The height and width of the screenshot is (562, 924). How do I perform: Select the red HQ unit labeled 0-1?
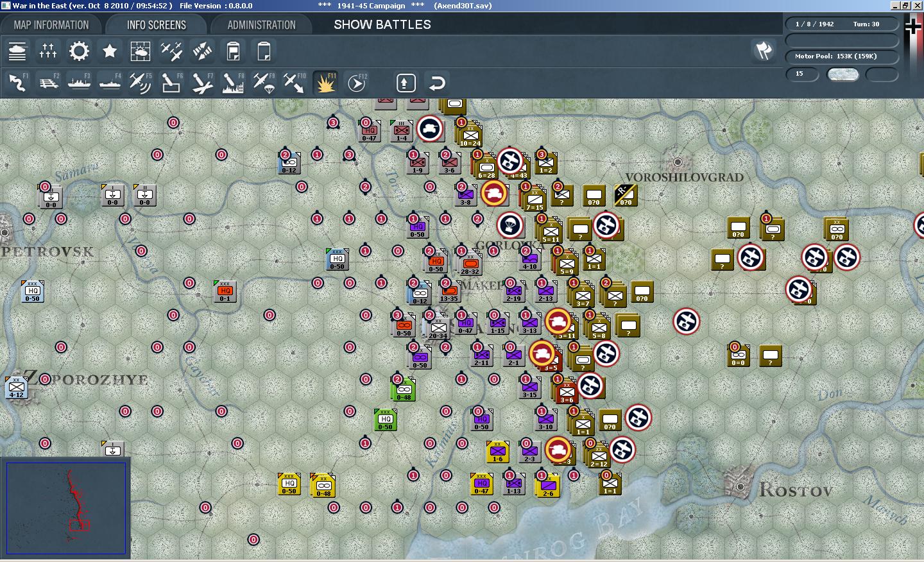[225, 291]
